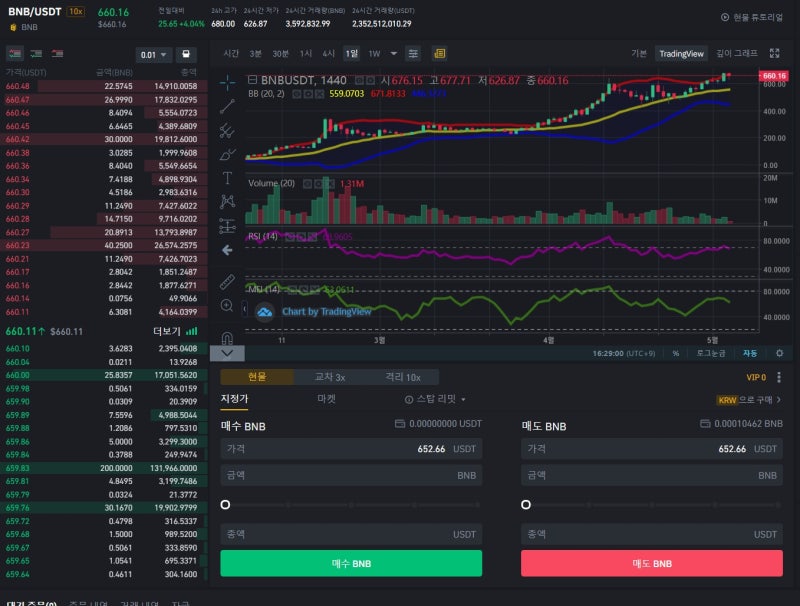Select the isolated 10x margin tab
Screen dimensions: 800x606
pos(403,377)
